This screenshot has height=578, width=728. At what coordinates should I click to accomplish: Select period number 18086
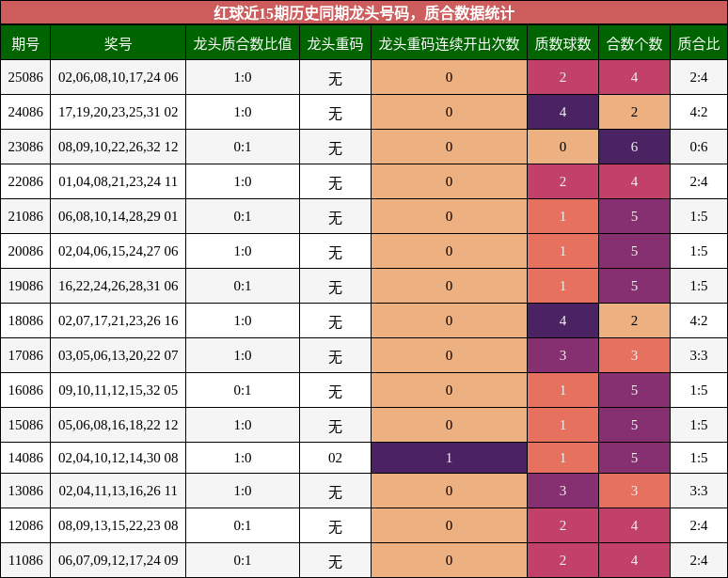pos(25,320)
